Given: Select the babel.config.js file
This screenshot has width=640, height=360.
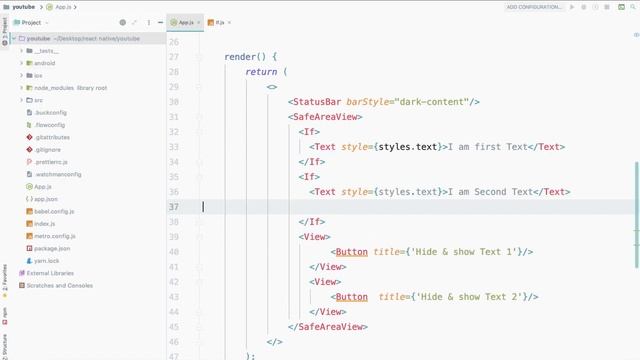Looking at the screenshot, I should 50,211.
